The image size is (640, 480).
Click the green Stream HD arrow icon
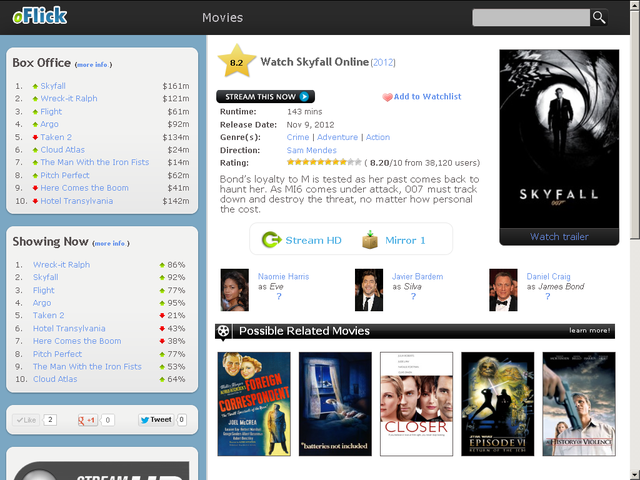(271, 240)
